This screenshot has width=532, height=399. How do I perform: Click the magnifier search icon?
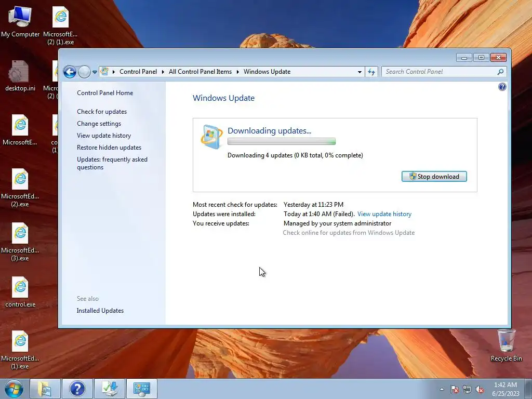tap(500, 72)
